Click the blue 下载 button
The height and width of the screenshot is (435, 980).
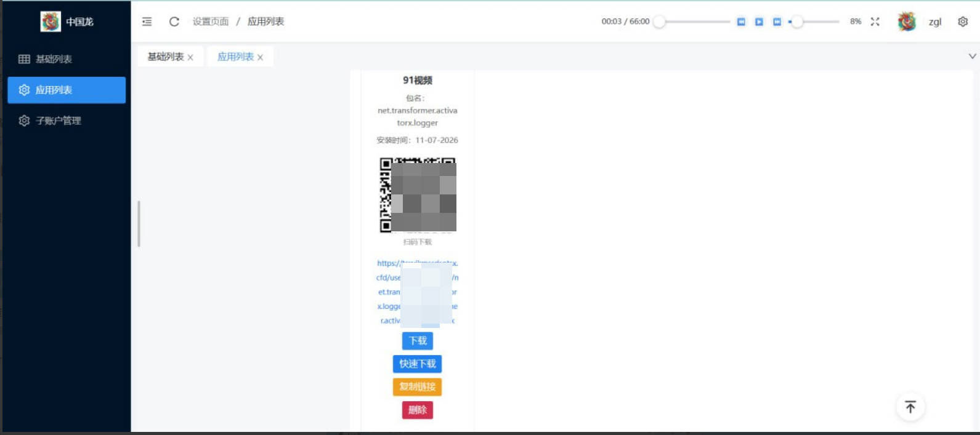(x=418, y=341)
